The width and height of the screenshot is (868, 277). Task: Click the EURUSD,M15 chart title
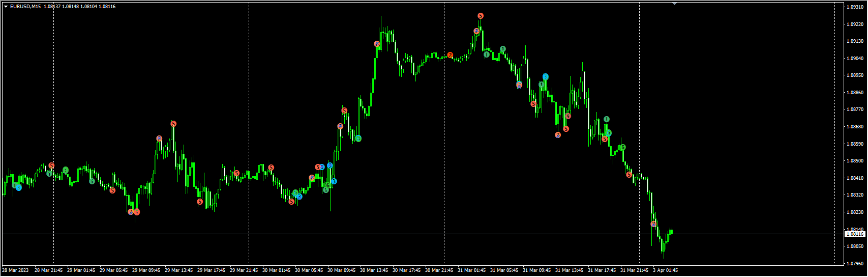point(25,7)
